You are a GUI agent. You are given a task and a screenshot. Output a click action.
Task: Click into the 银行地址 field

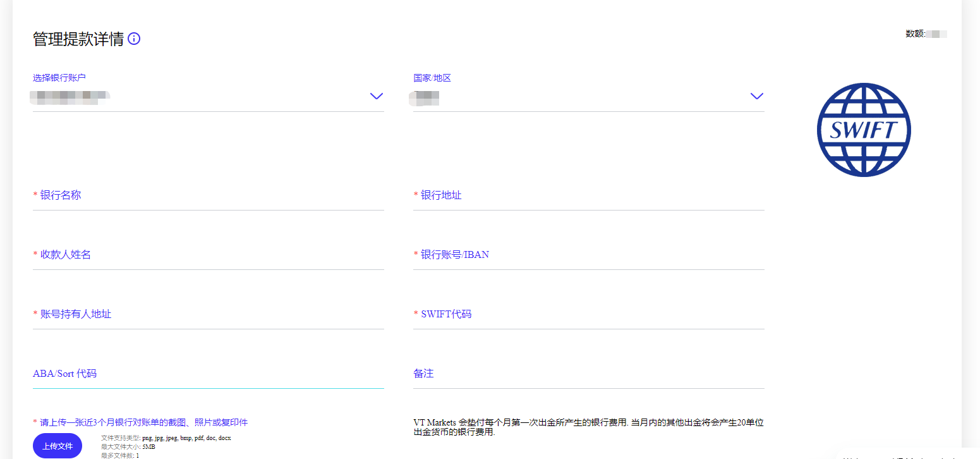[x=588, y=196]
